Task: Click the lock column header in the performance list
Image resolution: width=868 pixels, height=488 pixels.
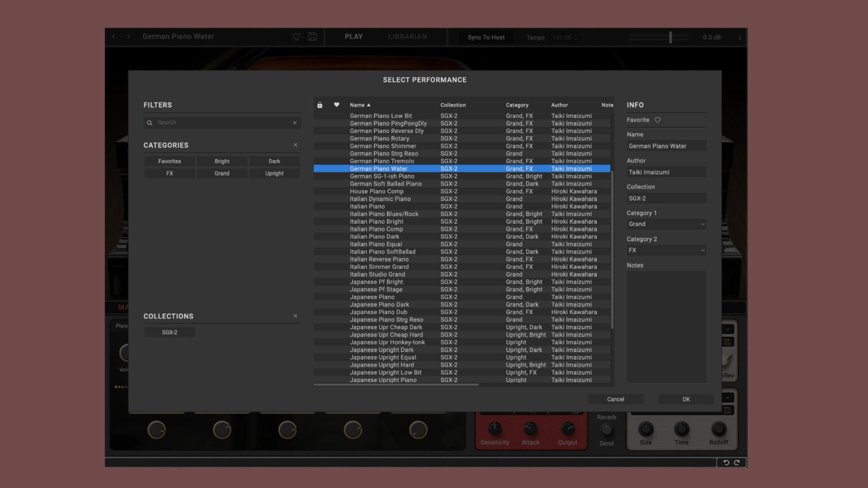Action: click(x=319, y=105)
